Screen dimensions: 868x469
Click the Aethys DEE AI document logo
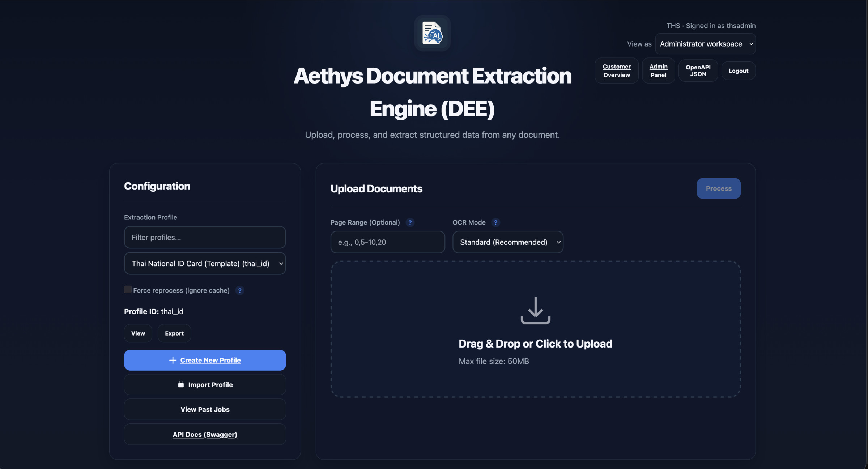pos(432,33)
